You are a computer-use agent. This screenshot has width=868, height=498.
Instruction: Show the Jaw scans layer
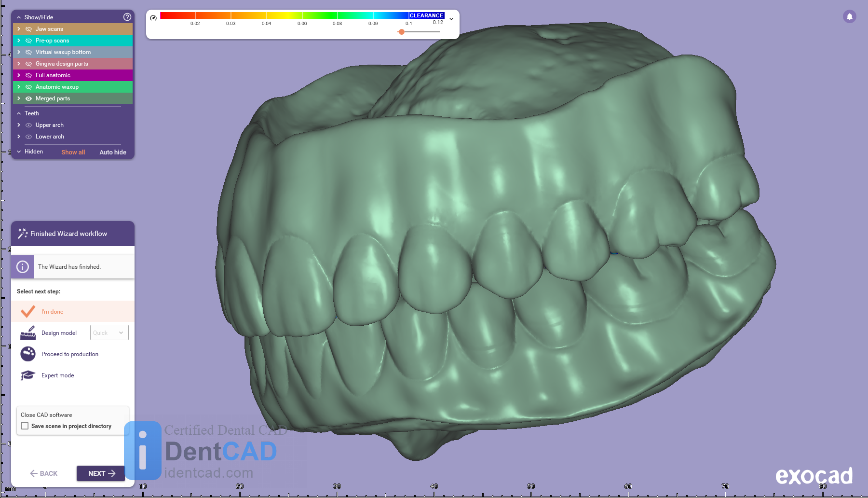point(28,29)
